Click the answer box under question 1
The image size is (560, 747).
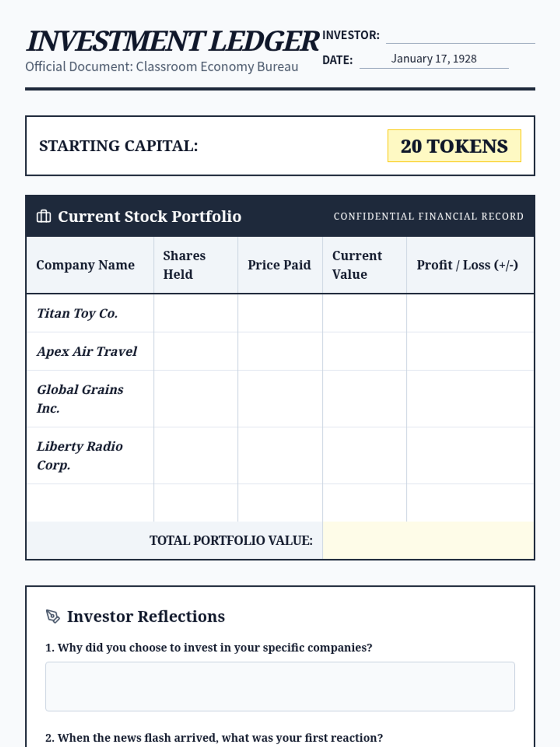coord(280,686)
